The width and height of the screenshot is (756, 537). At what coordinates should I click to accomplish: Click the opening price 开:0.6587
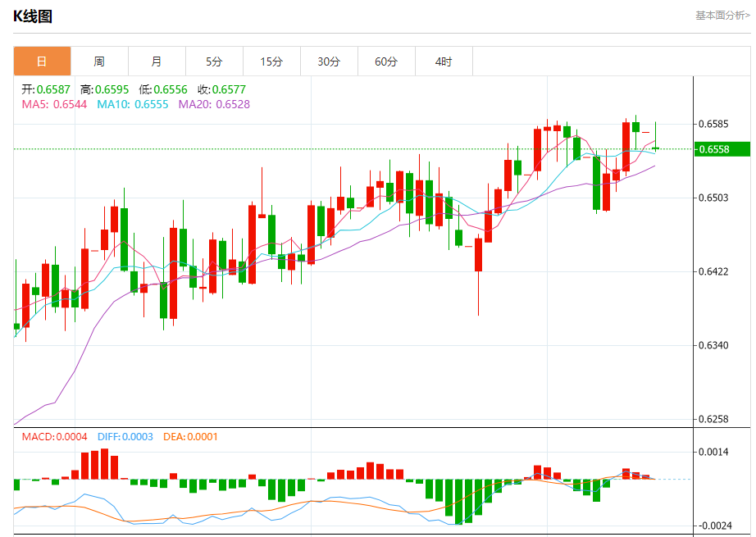pyautogui.click(x=46, y=89)
